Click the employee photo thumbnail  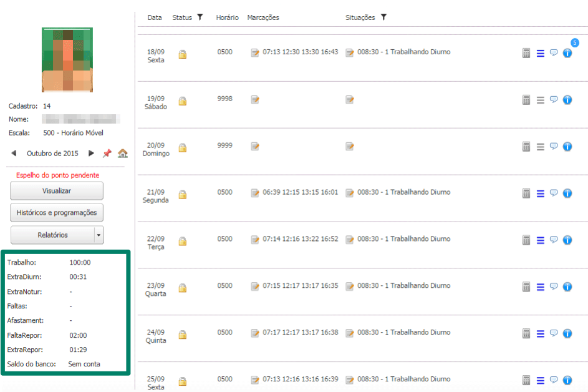(67, 60)
